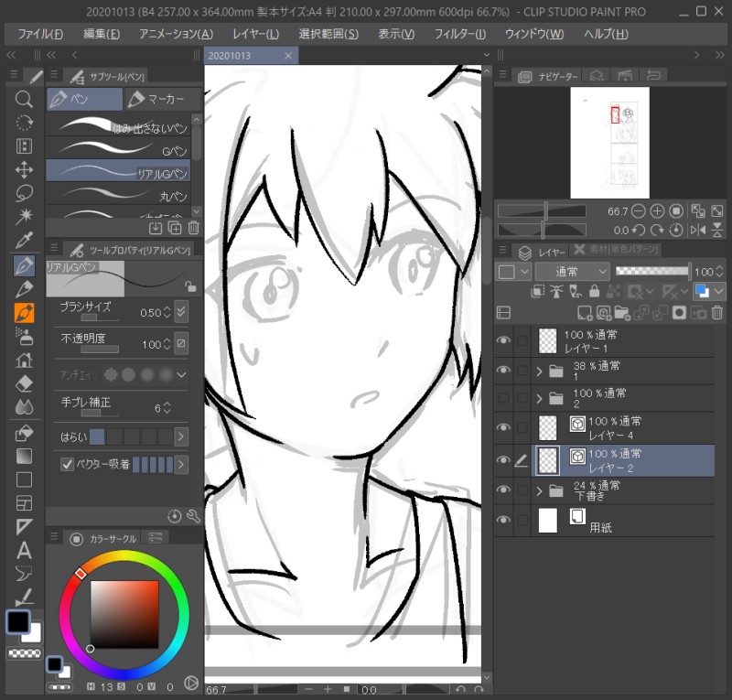Hide the 用紙 paper layer
This screenshot has width=732, height=700.
pos(503,521)
